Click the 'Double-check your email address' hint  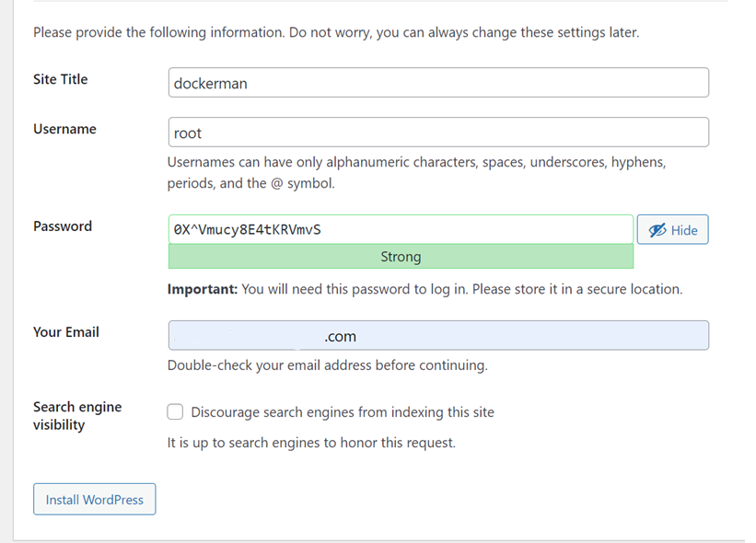pos(327,365)
